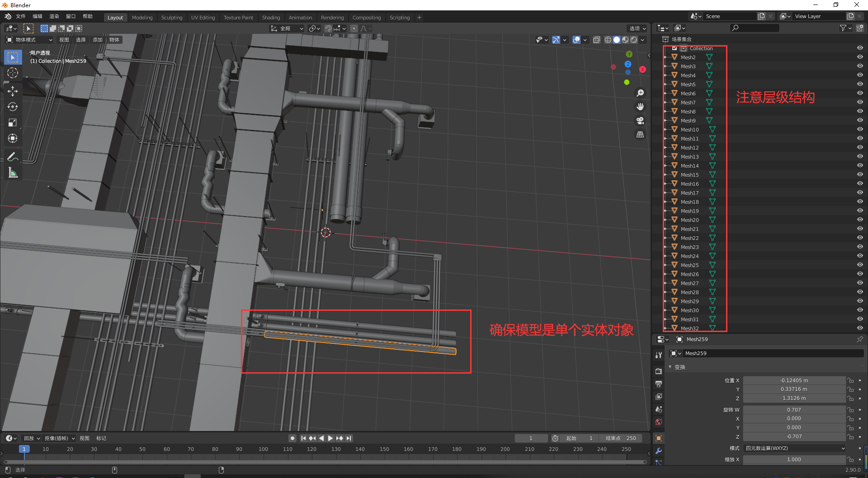Click the scale X value field

coord(794,459)
